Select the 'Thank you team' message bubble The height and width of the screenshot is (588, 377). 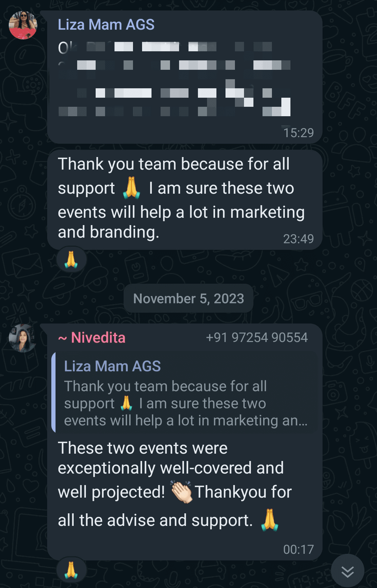click(185, 200)
